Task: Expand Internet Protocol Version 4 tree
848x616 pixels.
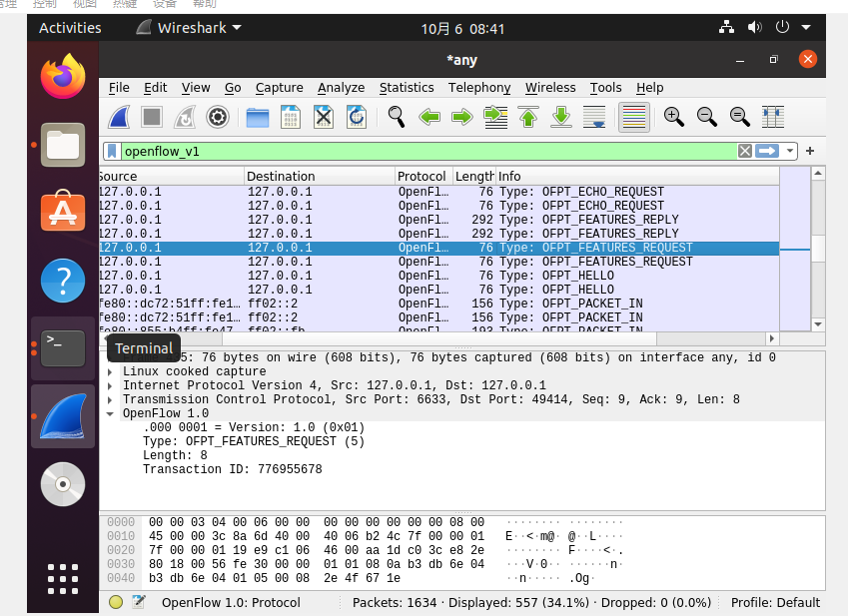Action: [x=110, y=385]
